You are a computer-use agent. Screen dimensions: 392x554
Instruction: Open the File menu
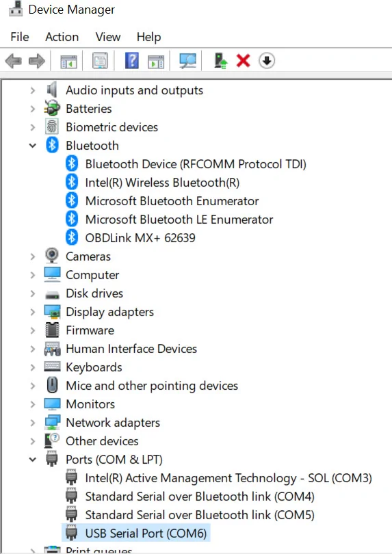click(x=20, y=37)
